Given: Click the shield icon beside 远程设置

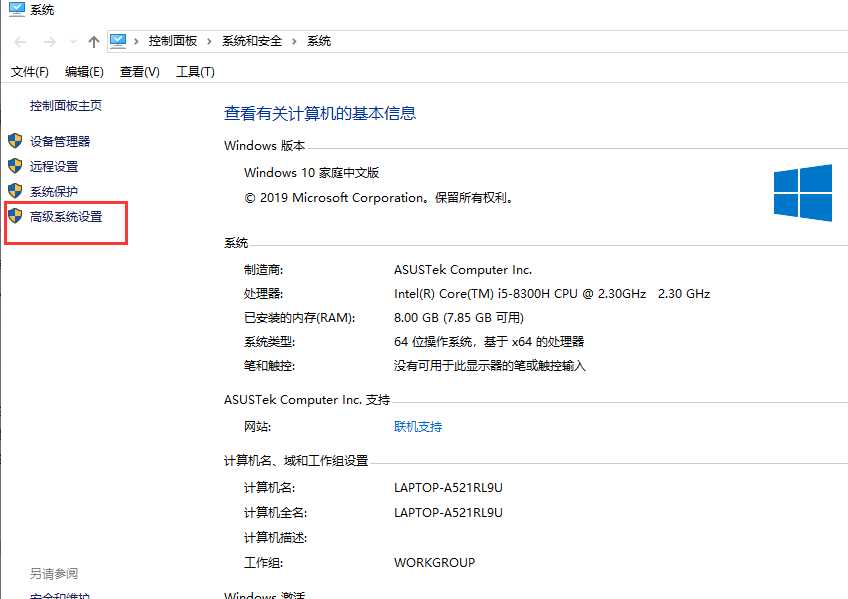Looking at the screenshot, I should [x=15, y=166].
